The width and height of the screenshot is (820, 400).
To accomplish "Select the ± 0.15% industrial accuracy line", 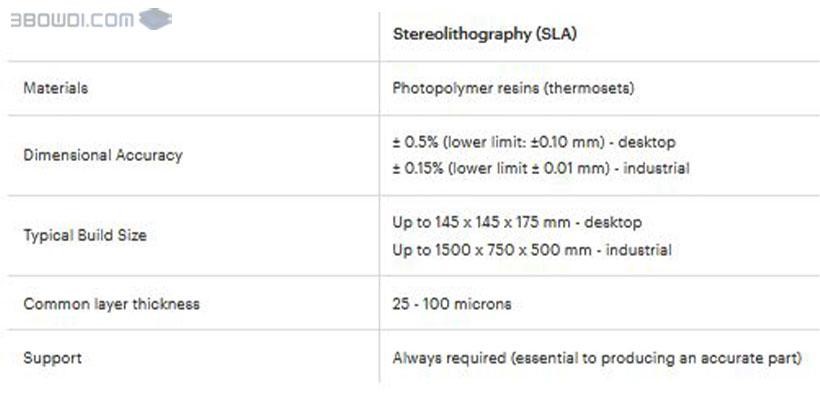I will coord(540,168).
